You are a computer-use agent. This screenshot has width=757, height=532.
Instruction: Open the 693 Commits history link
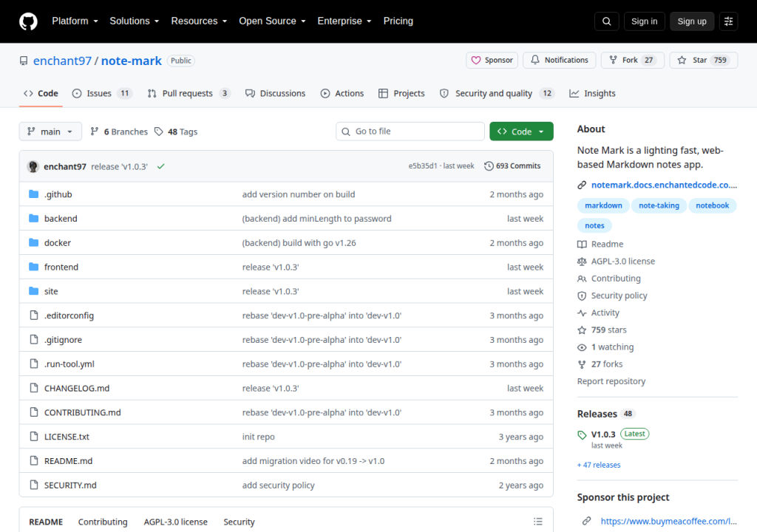click(x=513, y=166)
